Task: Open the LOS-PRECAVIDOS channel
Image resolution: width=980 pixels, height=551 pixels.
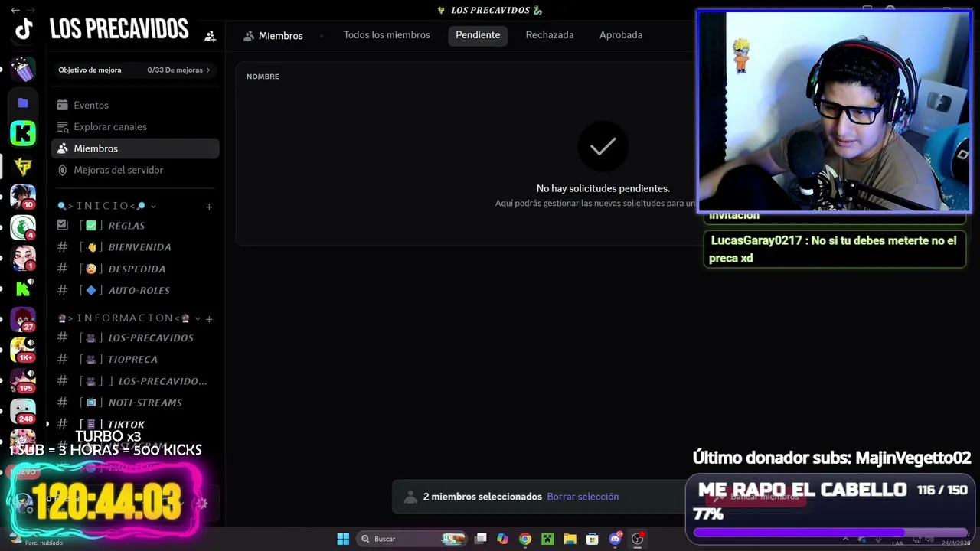Action: click(x=135, y=337)
